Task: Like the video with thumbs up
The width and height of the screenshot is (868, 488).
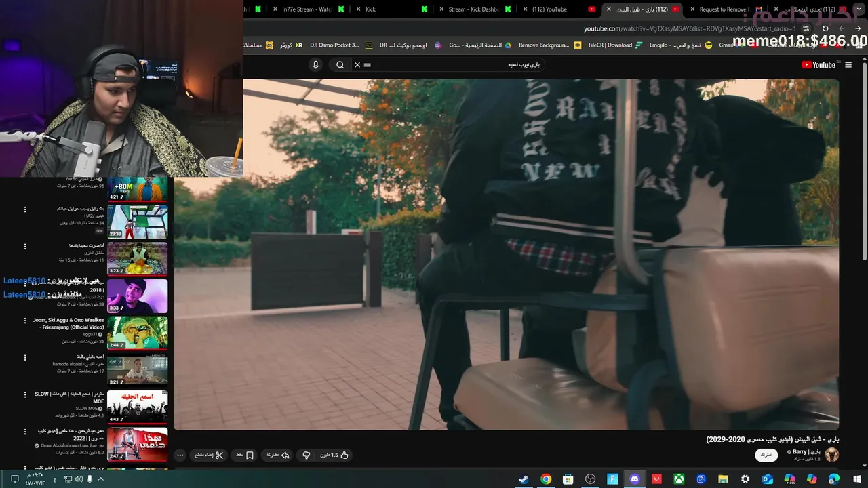Action: tap(334, 455)
